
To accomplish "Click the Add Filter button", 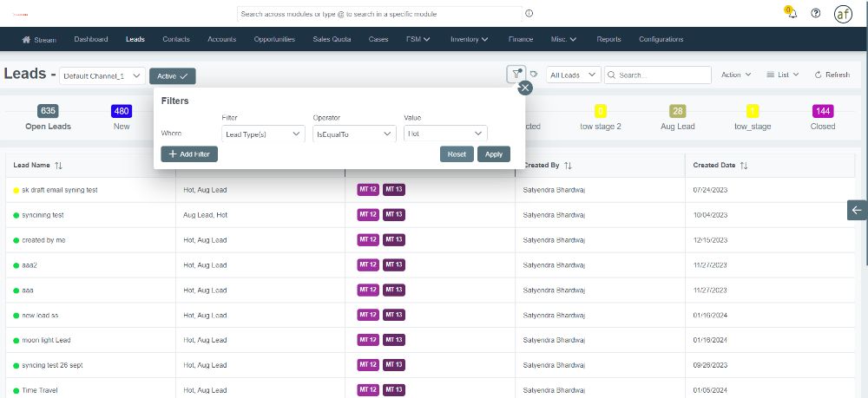I will click(189, 153).
